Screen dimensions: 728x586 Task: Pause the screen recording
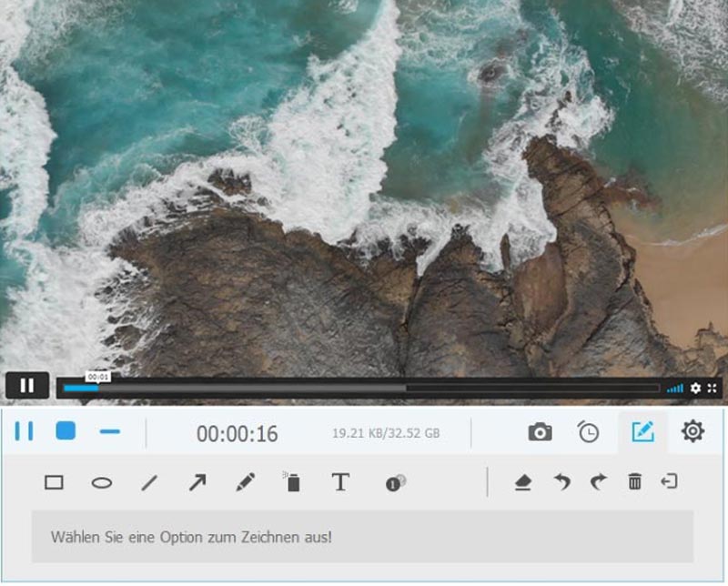click(24, 431)
